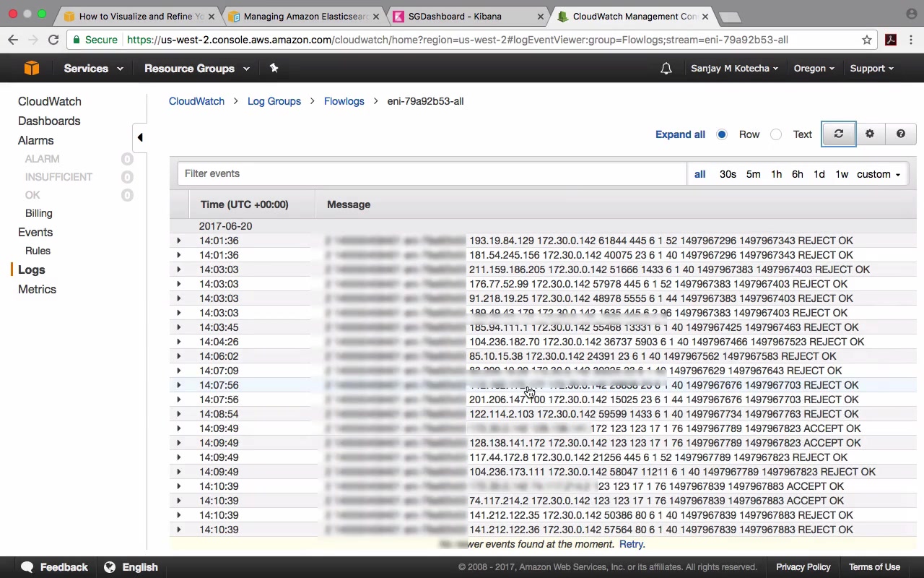Image resolution: width=924 pixels, height=578 pixels.
Task: Open Alarms in the sidebar
Action: (x=36, y=140)
